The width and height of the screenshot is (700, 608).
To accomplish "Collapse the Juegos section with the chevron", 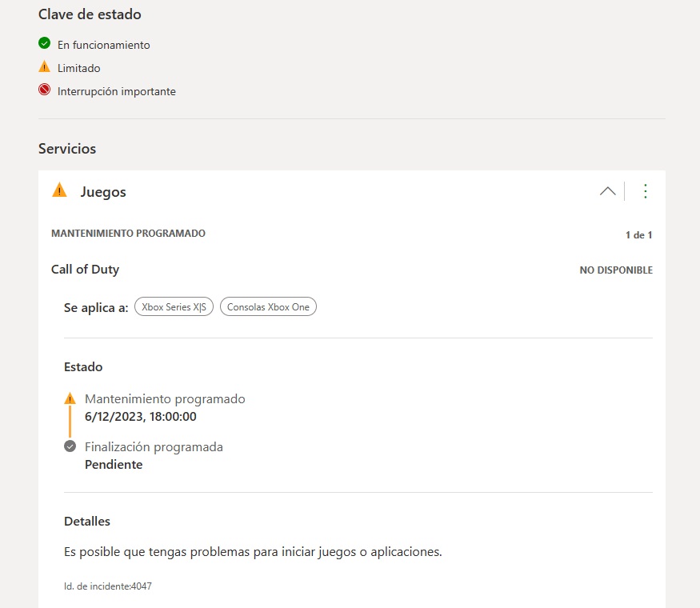I will [607, 191].
